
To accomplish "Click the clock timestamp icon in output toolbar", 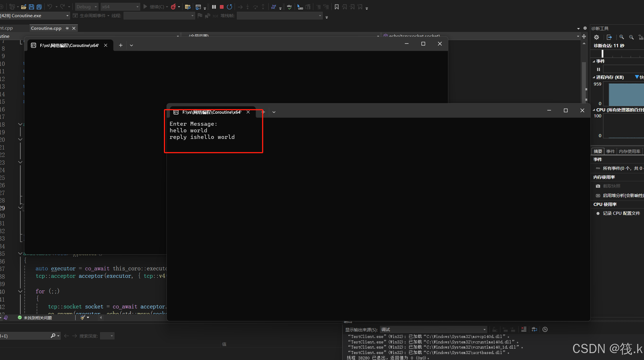I will [x=545, y=329].
